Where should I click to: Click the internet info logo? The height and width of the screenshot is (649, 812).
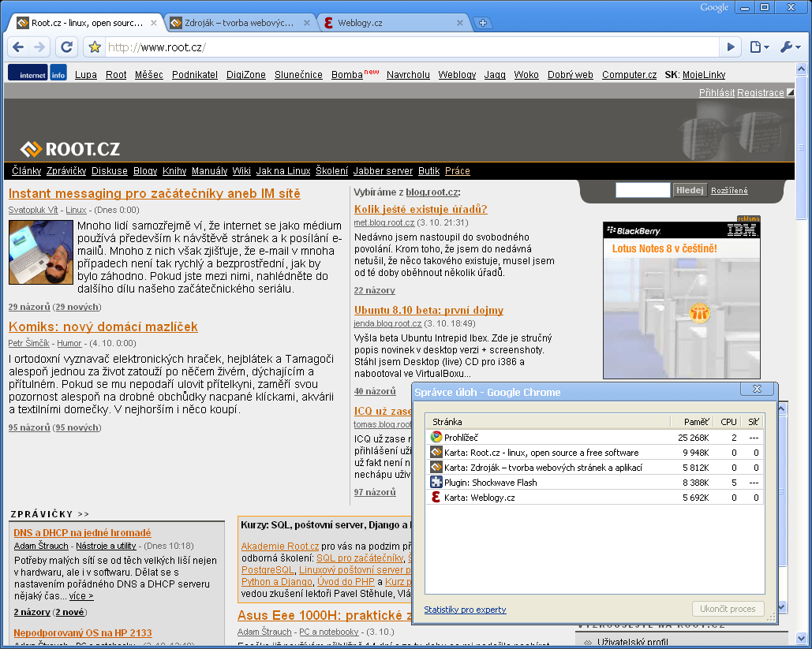(37, 73)
